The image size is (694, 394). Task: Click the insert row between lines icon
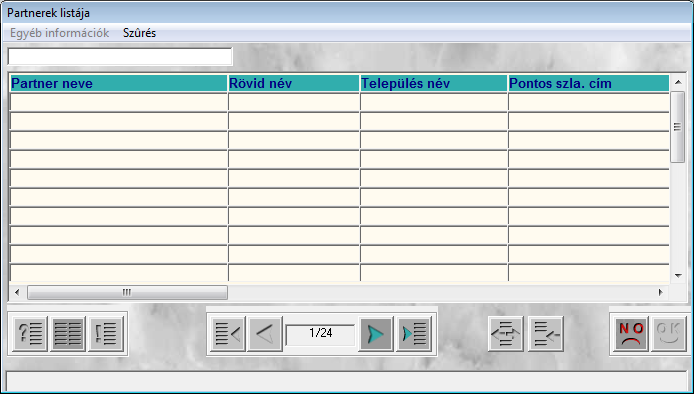tap(505, 334)
